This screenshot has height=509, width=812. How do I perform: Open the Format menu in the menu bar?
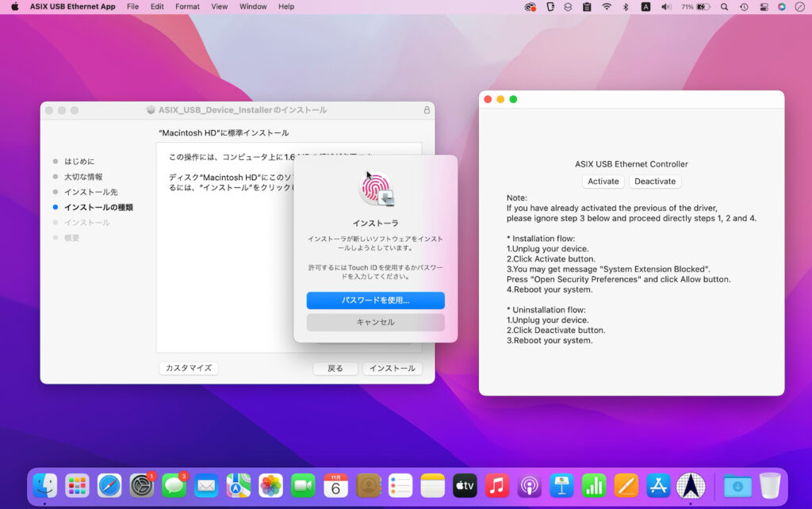pos(187,6)
